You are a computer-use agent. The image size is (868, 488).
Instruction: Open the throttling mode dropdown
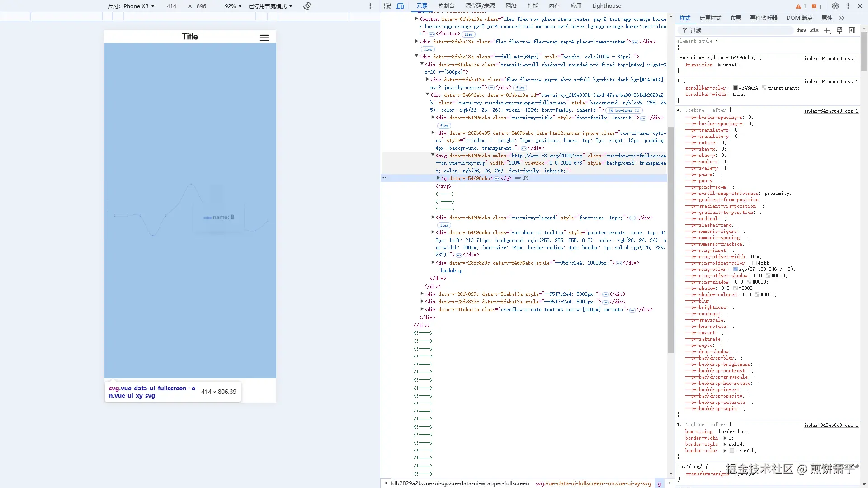(270, 6)
